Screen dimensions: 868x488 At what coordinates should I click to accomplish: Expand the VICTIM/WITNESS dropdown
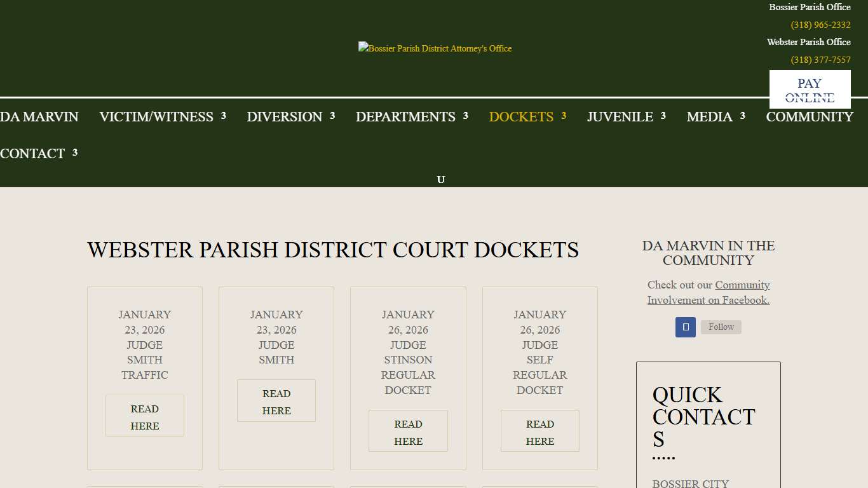[156, 117]
